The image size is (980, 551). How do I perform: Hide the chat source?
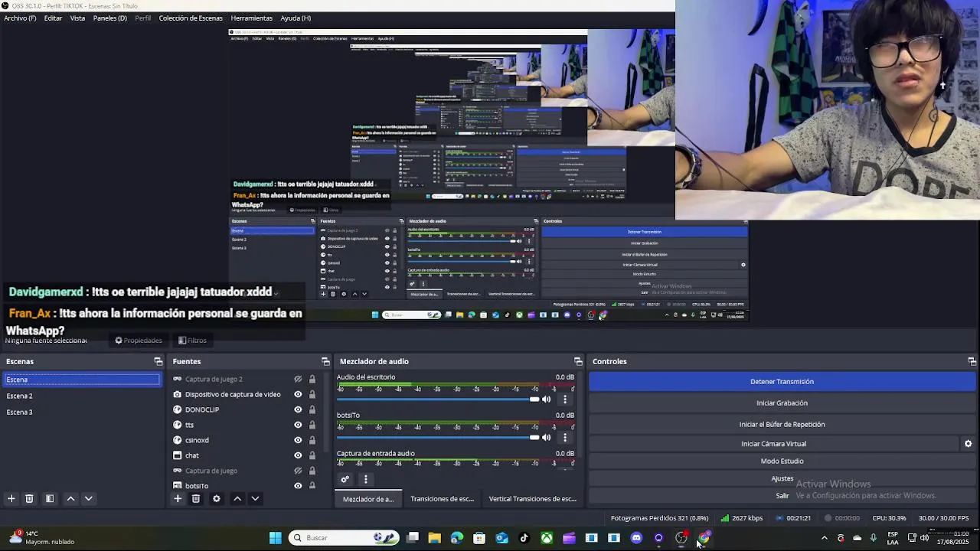[298, 455]
